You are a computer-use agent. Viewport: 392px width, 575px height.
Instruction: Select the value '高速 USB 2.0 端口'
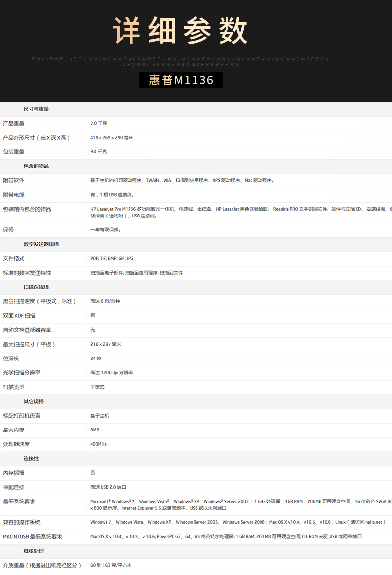[108, 487]
